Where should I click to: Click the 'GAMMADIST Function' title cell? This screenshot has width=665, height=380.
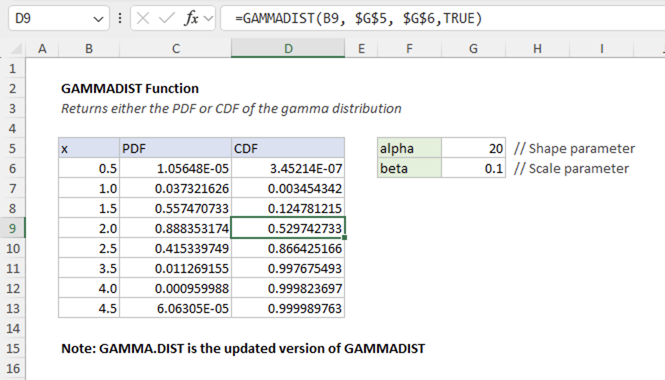click(130, 89)
